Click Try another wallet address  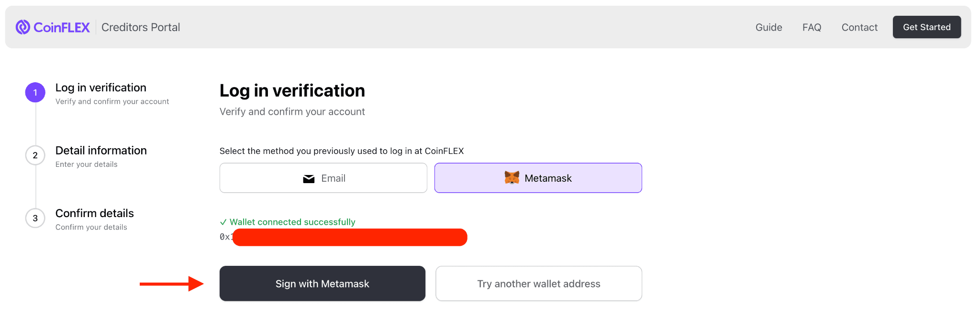pos(538,283)
